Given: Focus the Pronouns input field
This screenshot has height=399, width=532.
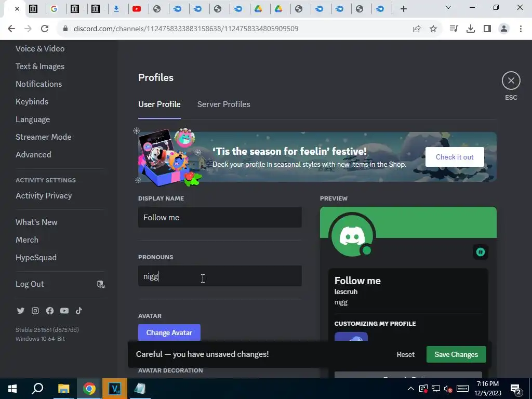Looking at the screenshot, I should (x=220, y=276).
